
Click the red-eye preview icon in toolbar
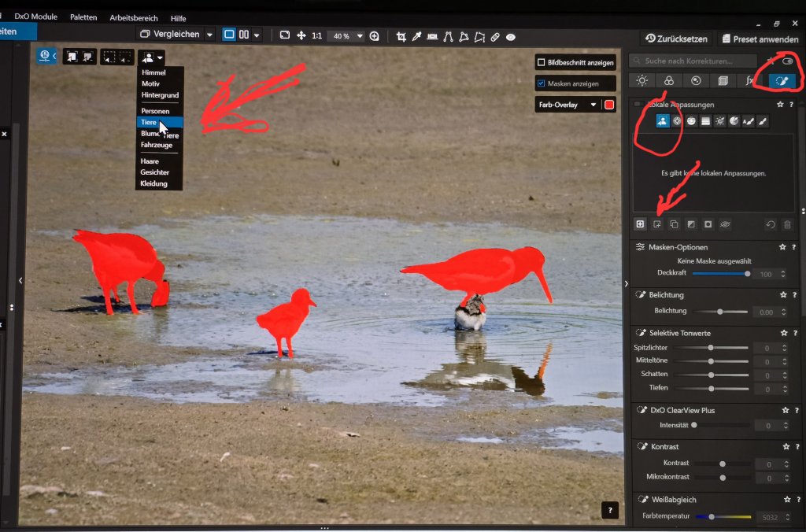click(x=510, y=37)
